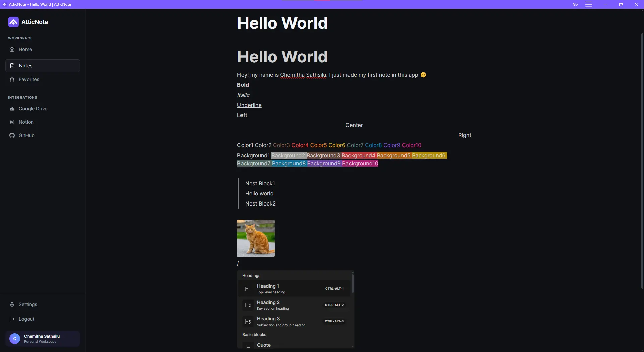Click the Home house icon
The image size is (644, 352).
point(12,49)
